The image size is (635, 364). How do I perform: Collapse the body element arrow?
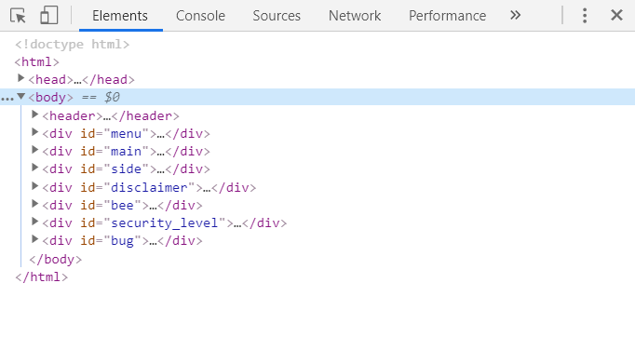click(21, 97)
